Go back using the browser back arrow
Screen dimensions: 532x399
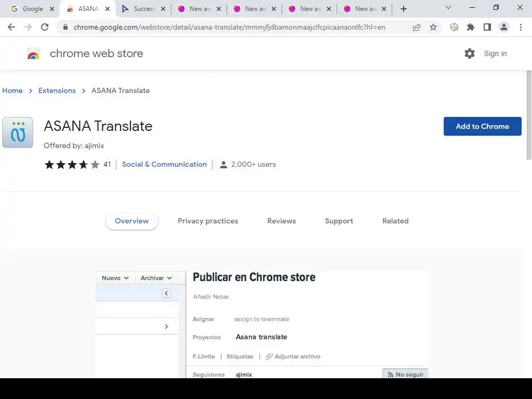pyautogui.click(x=11, y=27)
